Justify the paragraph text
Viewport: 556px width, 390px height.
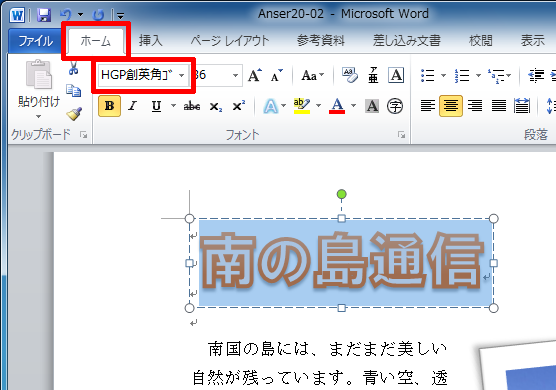point(498,106)
